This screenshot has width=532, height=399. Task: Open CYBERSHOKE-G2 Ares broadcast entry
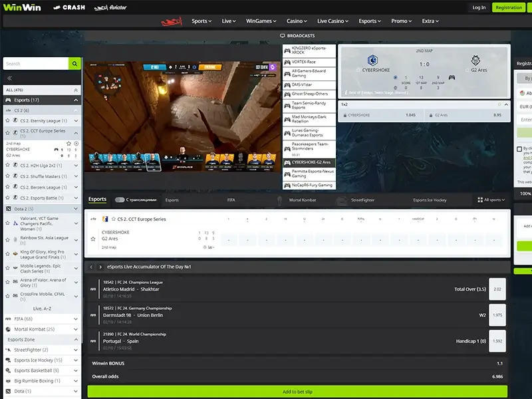(309, 162)
